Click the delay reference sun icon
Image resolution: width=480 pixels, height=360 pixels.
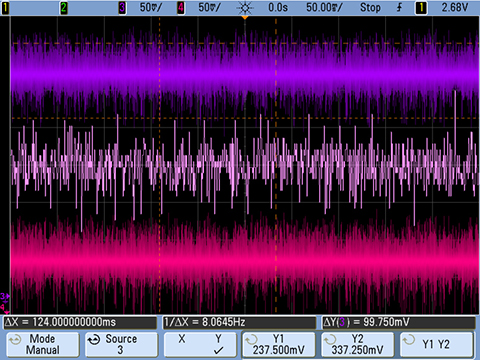[x=245, y=8]
